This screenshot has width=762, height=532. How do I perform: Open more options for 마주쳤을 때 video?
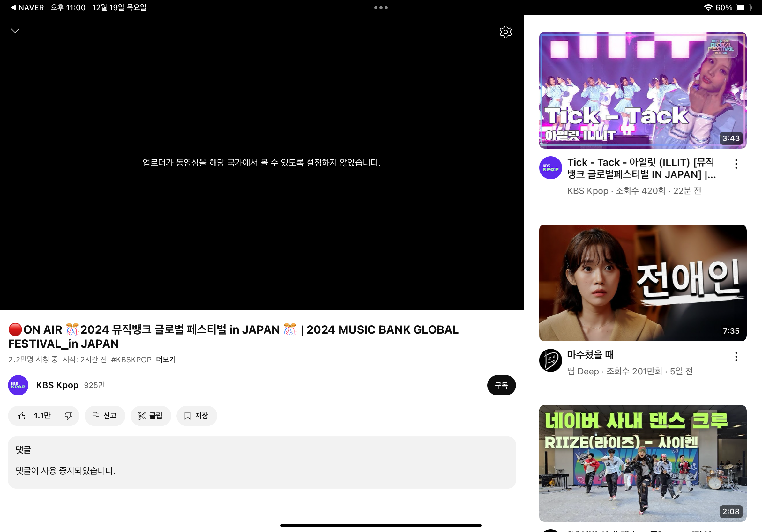coord(736,357)
